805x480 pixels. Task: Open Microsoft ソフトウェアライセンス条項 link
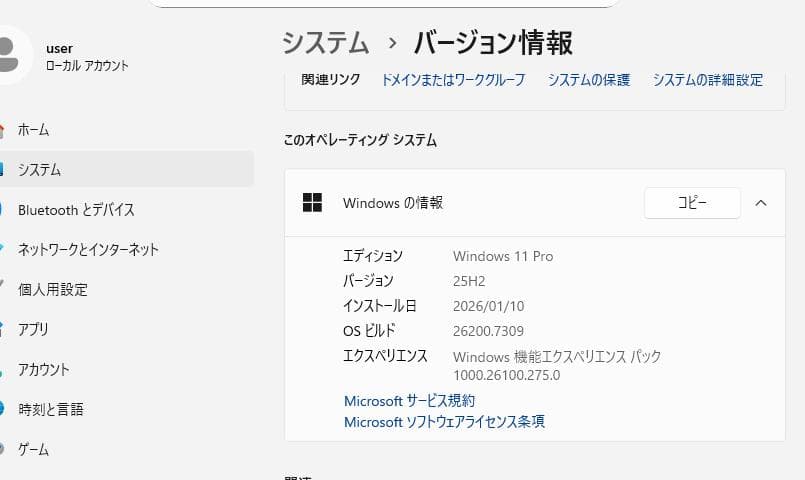[444, 422]
